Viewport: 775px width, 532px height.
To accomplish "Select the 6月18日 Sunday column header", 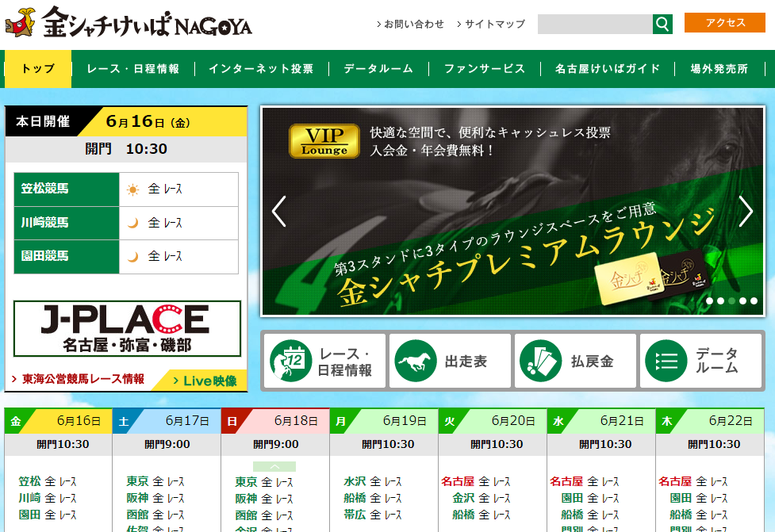I will click(x=276, y=421).
